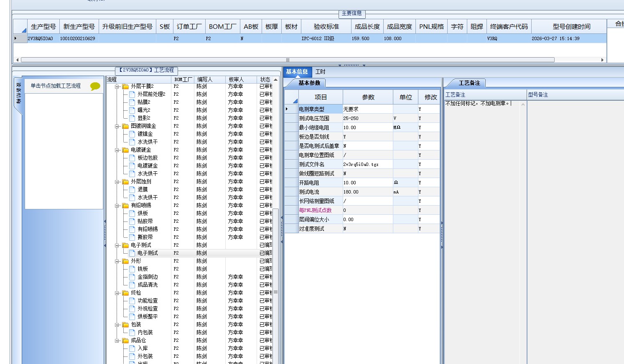Click the 单击节点加载工艺流程 label
This screenshot has width=624, height=364.
coord(56,86)
